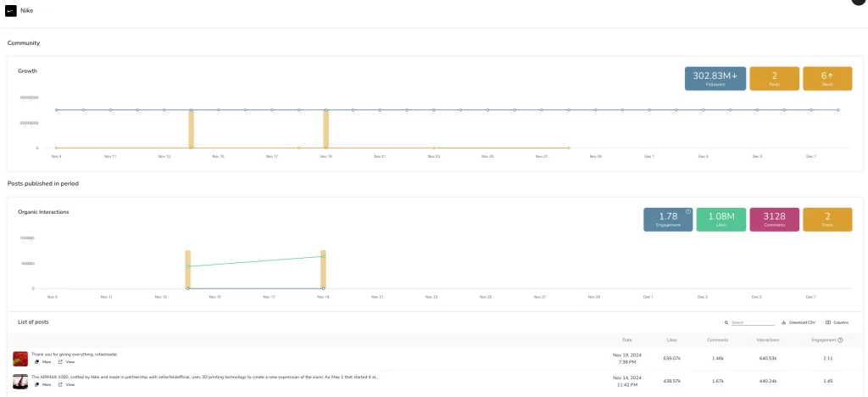Select the 302.83M Followers card

tap(715, 79)
